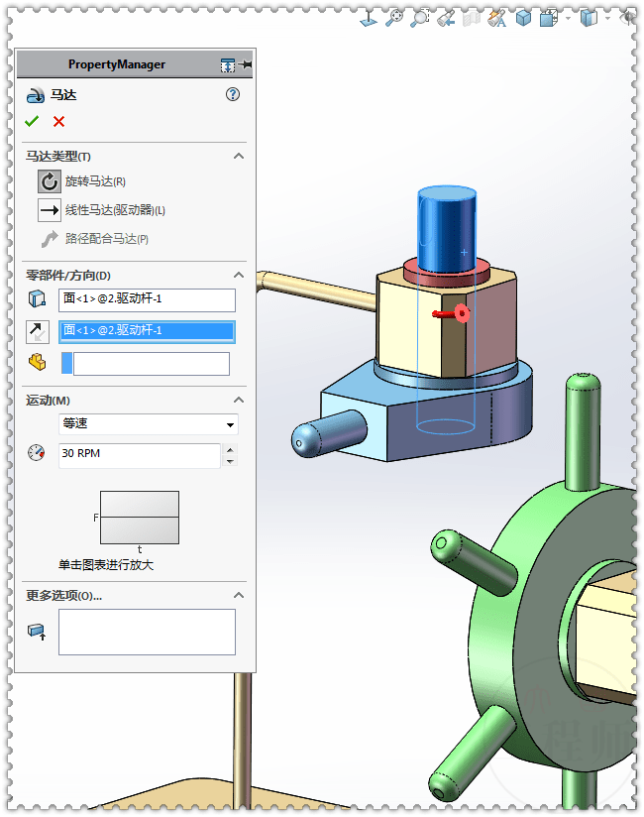The width and height of the screenshot is (644, 817).
Task: Click the motor location field 面<1>@2.驱动杆-1
Action: pyautogui.click(x=147, y=300)
